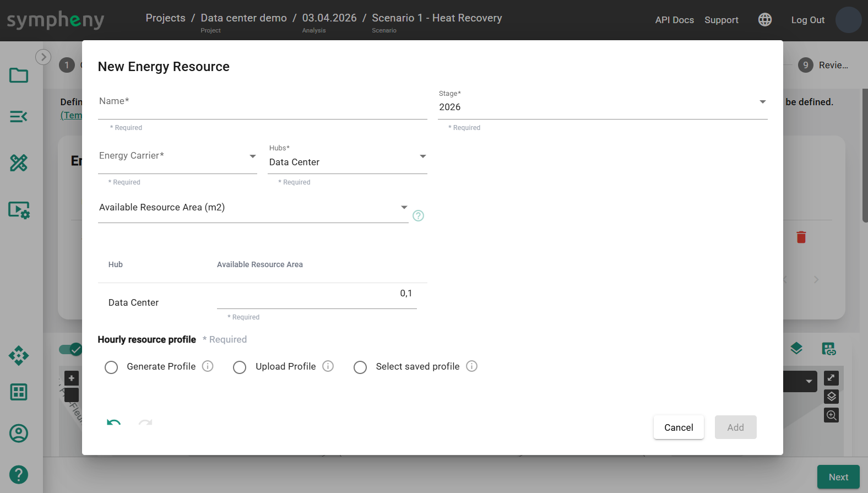Select the Generate Profile radio button
This screenshot has width=868, height=493.
(111, 367)
